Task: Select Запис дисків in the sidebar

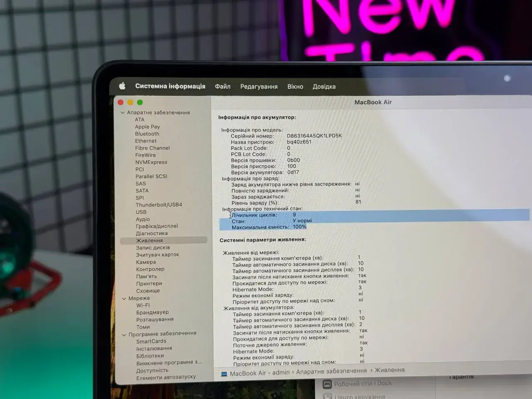Action: pyautogui.click(x=153, y=248)
